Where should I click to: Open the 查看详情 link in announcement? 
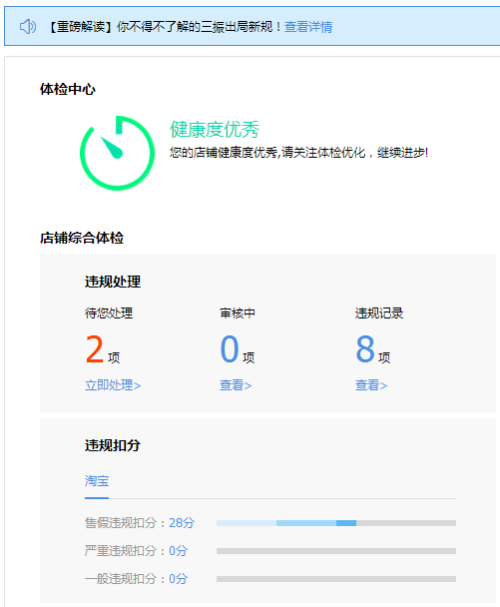pyautogui.click(x=308, y=27)
